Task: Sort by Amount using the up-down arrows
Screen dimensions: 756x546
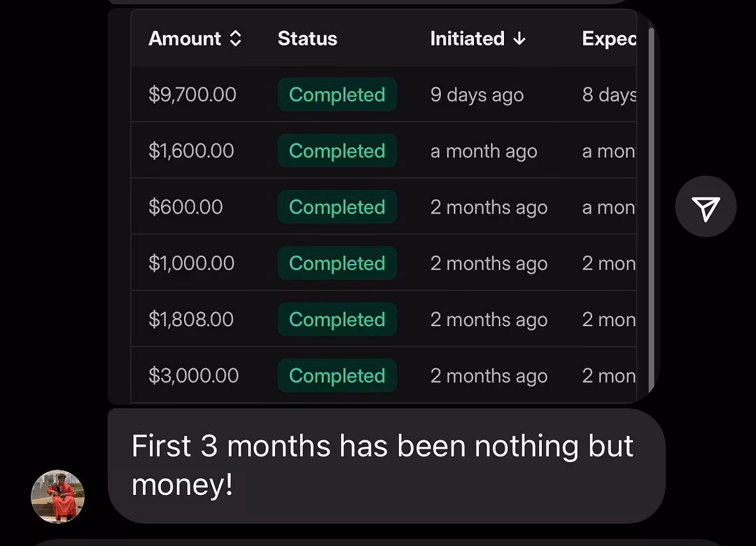Action: 235,38
